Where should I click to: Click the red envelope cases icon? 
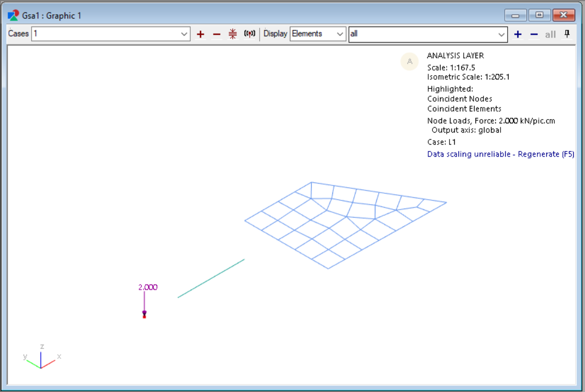[x=232, y=34]
